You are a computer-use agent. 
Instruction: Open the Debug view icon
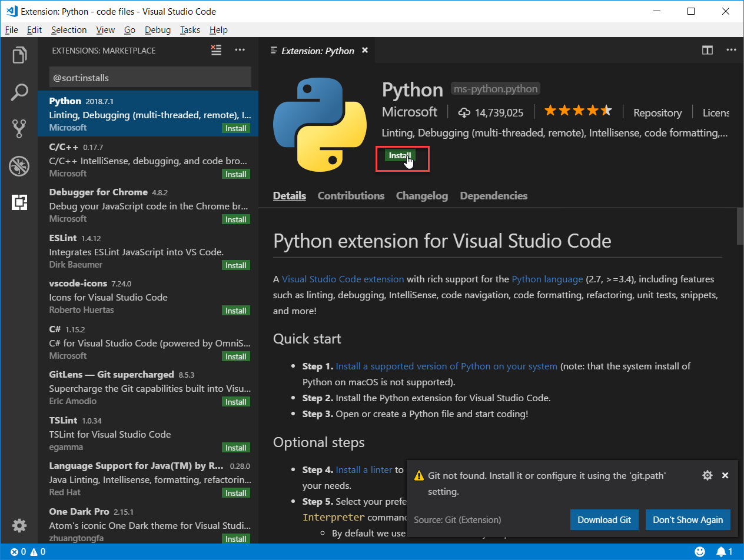tap(19, 166)
